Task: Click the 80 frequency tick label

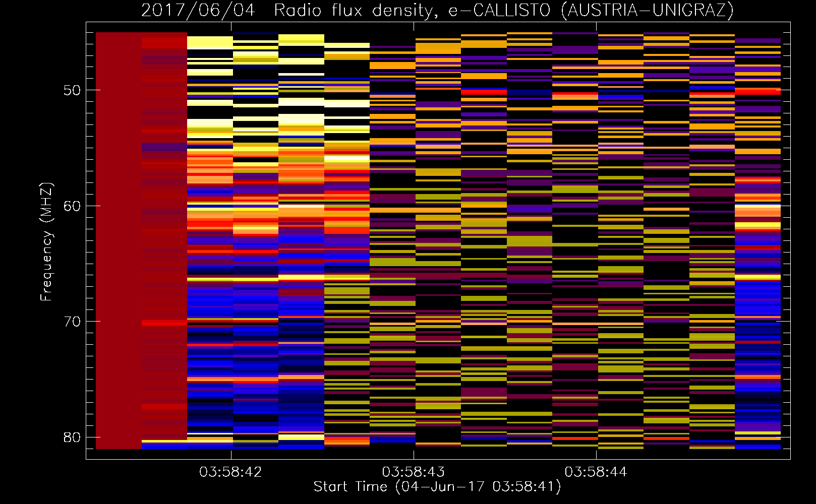Action: tap(72, 437)
